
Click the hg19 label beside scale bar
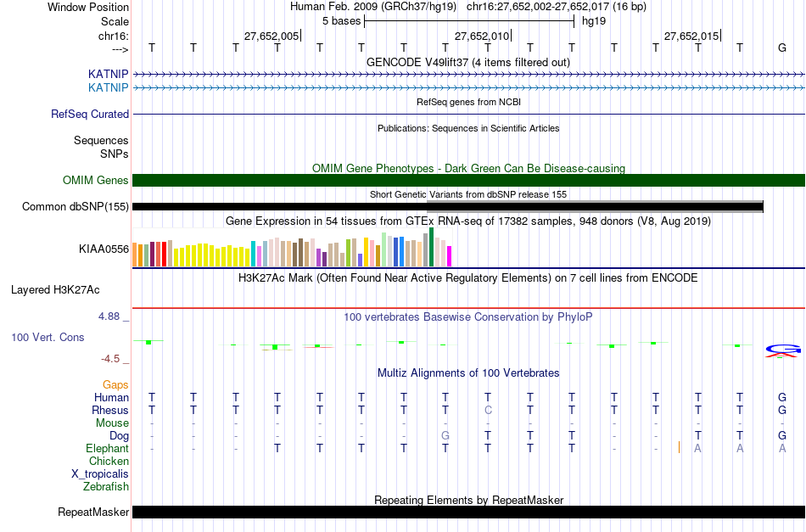pyautogui.click(x=594, y=21)
